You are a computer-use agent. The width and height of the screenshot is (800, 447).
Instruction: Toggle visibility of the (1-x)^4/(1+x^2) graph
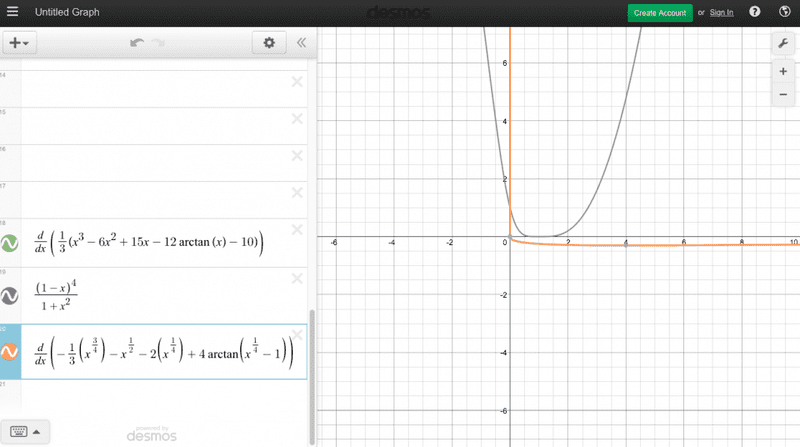[x=10, y=296]
